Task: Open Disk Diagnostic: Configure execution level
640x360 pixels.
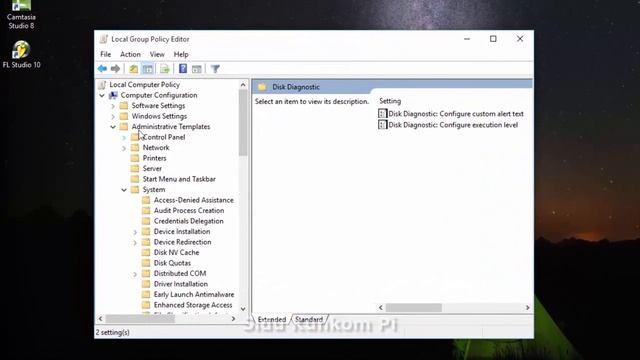Action: [x=453, y=125]
